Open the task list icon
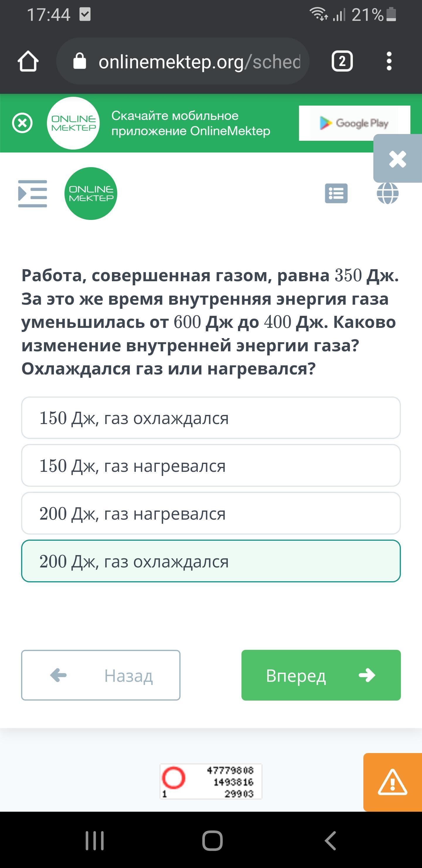 click(336, 194)
